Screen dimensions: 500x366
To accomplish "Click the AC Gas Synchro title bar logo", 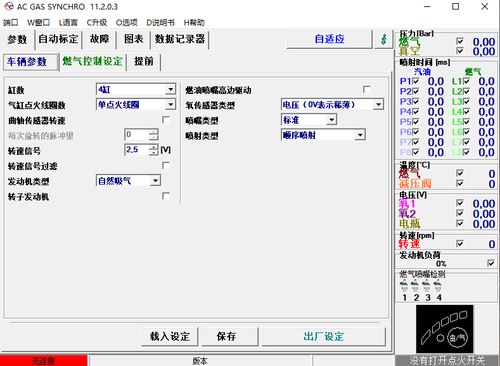I will (x=9, y=6).
